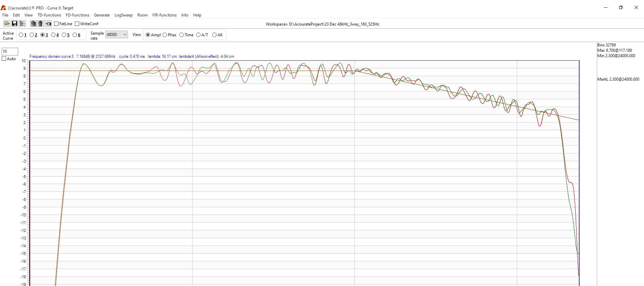
Task: Restore down the application window
Action: click(x=620, y=7)
